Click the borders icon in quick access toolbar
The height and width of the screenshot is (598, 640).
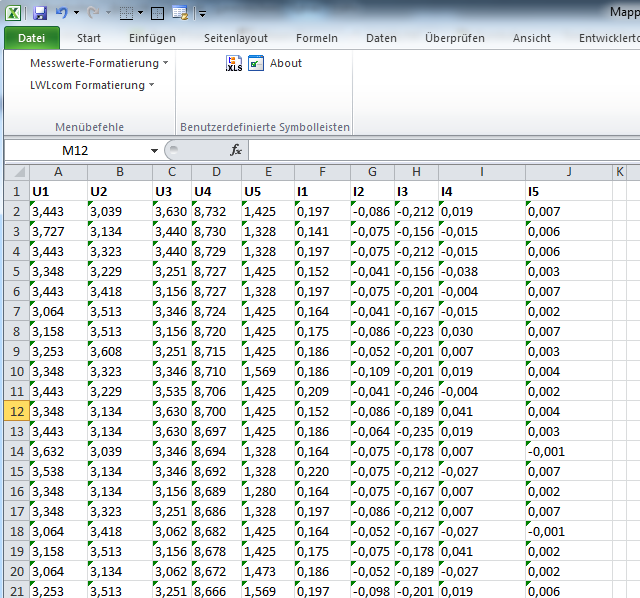(x=126, y=13)
